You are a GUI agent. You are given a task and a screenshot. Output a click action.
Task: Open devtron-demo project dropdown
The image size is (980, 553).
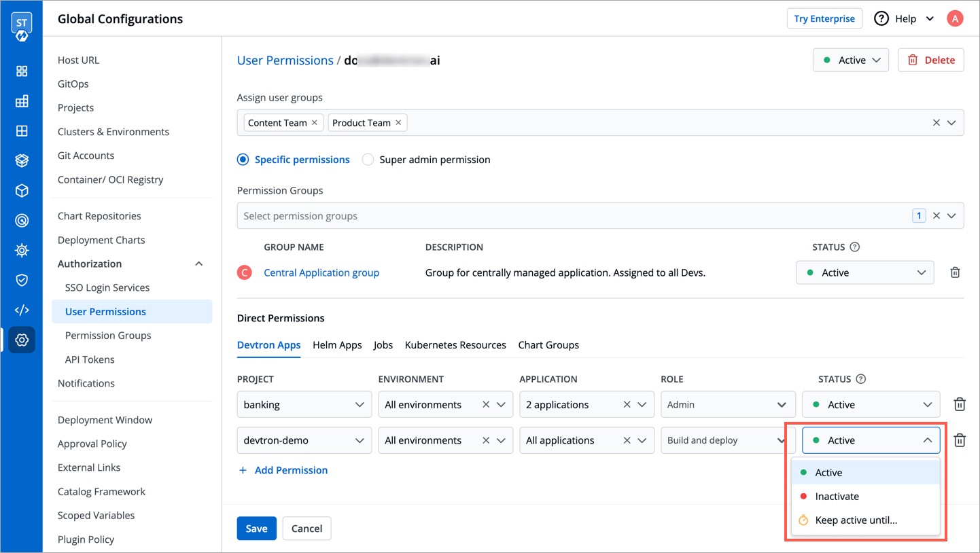[304, 440]
